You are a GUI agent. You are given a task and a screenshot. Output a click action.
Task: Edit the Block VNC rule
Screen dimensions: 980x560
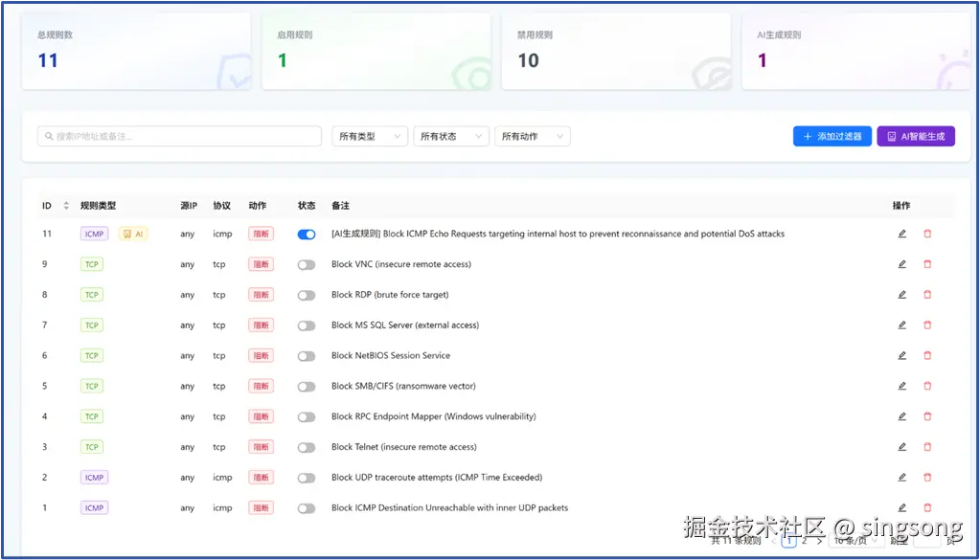[x=901, y=264]
